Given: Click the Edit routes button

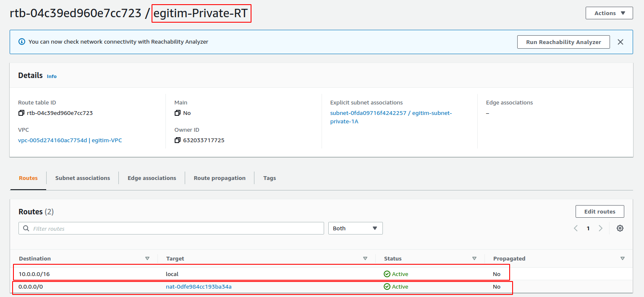Looking at the screenshot, I should [600, 211].
